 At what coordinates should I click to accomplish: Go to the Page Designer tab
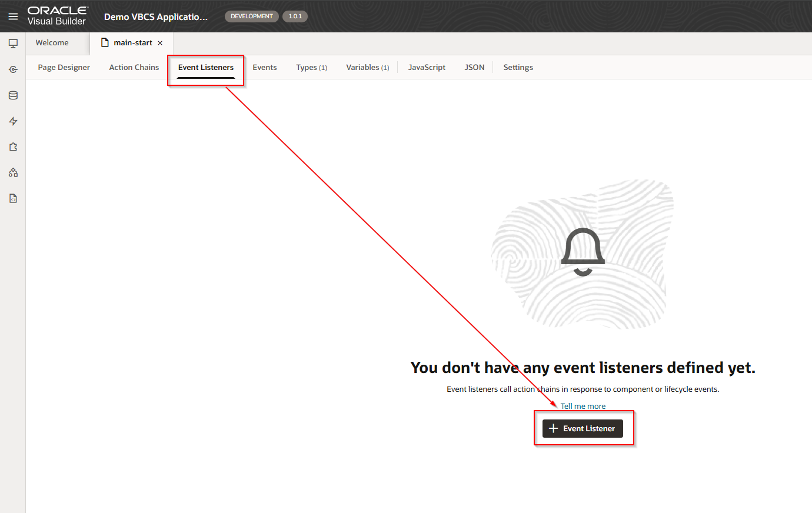[64, 68]
